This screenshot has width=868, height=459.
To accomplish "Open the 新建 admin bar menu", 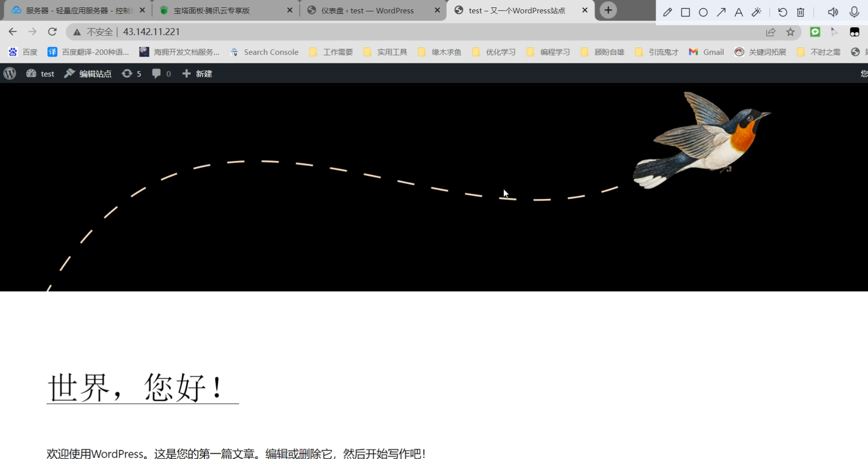I will pos(197,73).
